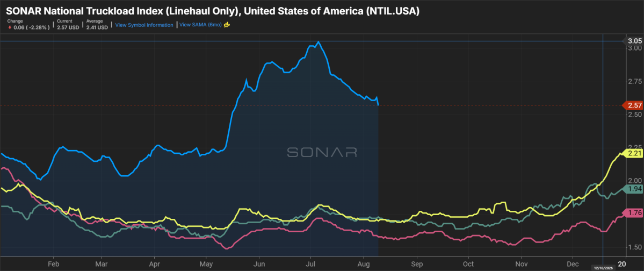Image resolution: width=644 pixels, height=271 pixels.
Task: Select the pink 1.76 series price tag
Action: pos(634,212)
